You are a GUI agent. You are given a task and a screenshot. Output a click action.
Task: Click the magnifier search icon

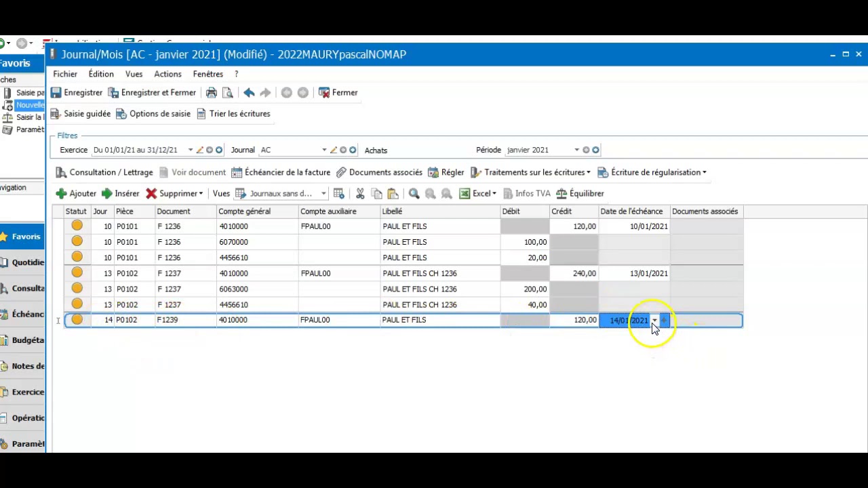(x=414, y=194)
